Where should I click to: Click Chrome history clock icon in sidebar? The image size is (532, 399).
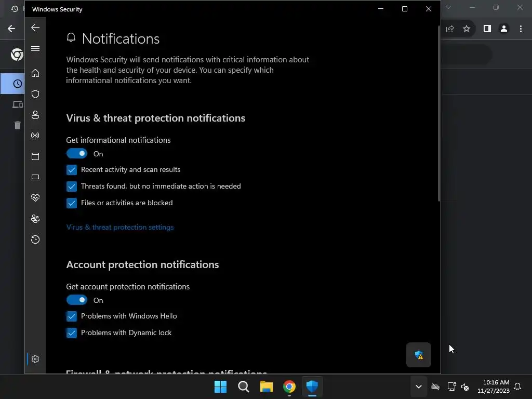click(x=17, y=84)
